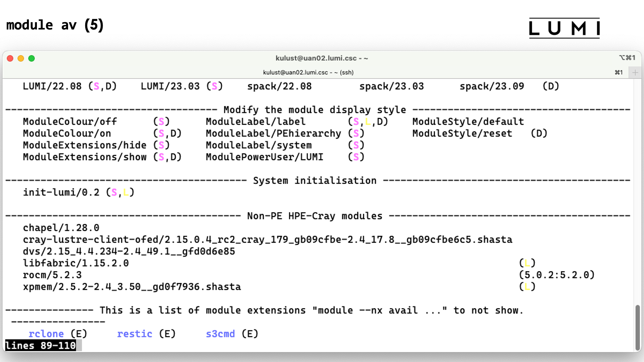This screenshot has height=362, width=644.
Task: Select the text LUMI/23.03
Action: tap(170, 86)
